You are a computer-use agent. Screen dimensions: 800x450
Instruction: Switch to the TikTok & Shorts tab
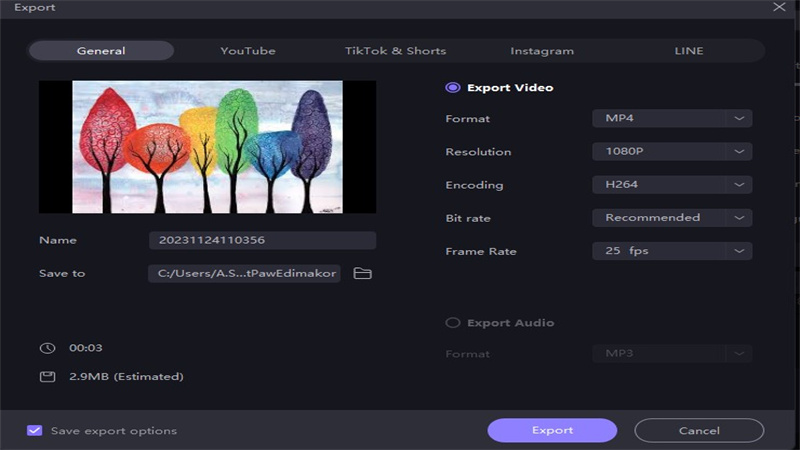[x=396, y=51]
